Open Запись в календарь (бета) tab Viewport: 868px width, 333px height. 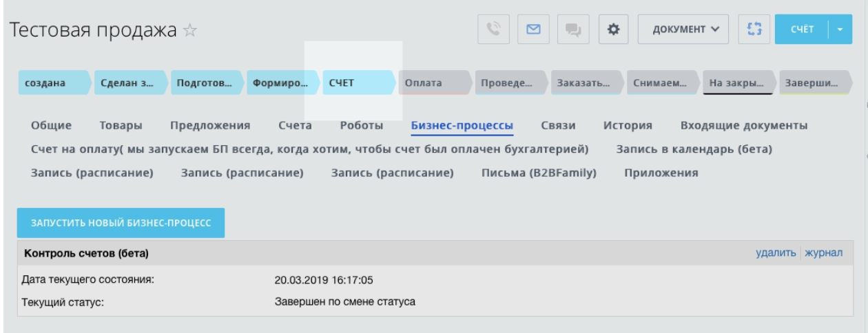tap(694, 149)
